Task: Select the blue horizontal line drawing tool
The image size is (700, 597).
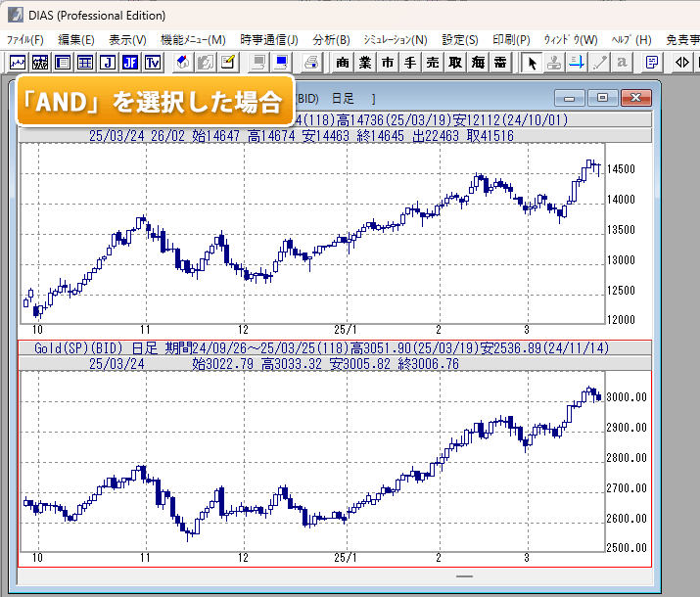Action: [x=577, y=63]
